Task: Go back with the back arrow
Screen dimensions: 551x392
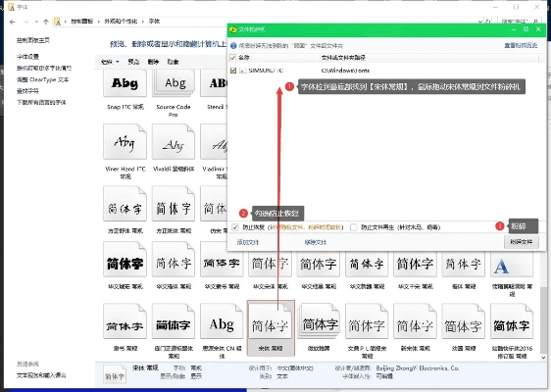Action: pyautogui.click(x=13, y=22)
